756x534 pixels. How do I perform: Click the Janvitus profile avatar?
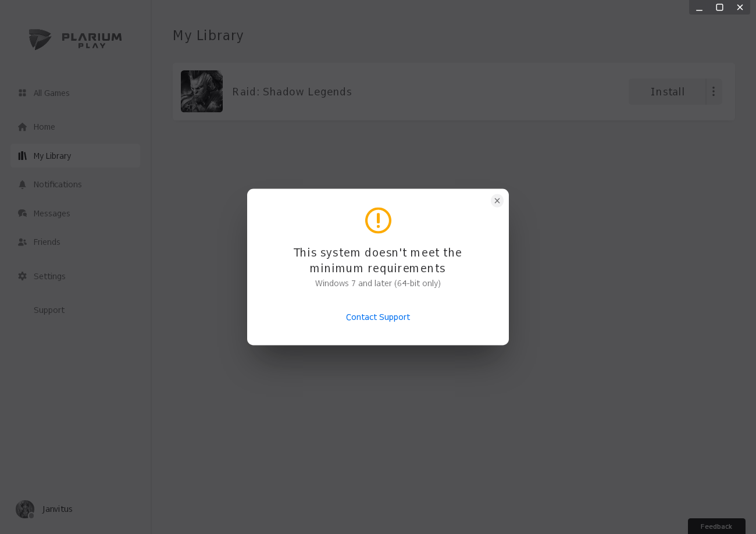[x=25, y=509]
